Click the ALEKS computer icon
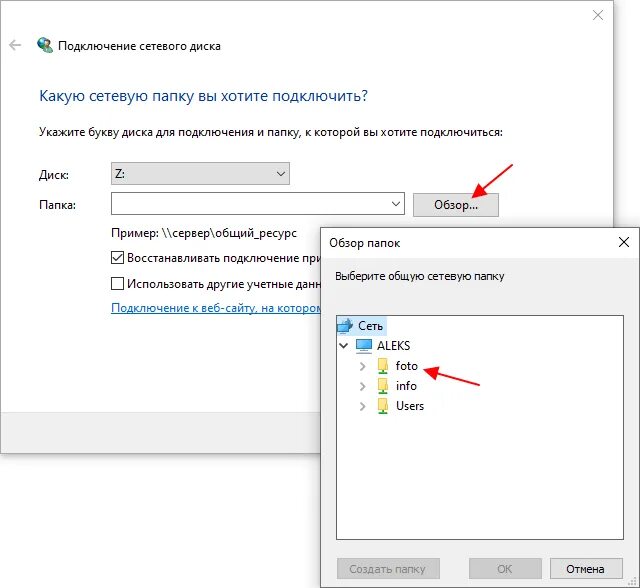Image resolution: width=640 pixels, height=588 pixels. pos(364,346)
